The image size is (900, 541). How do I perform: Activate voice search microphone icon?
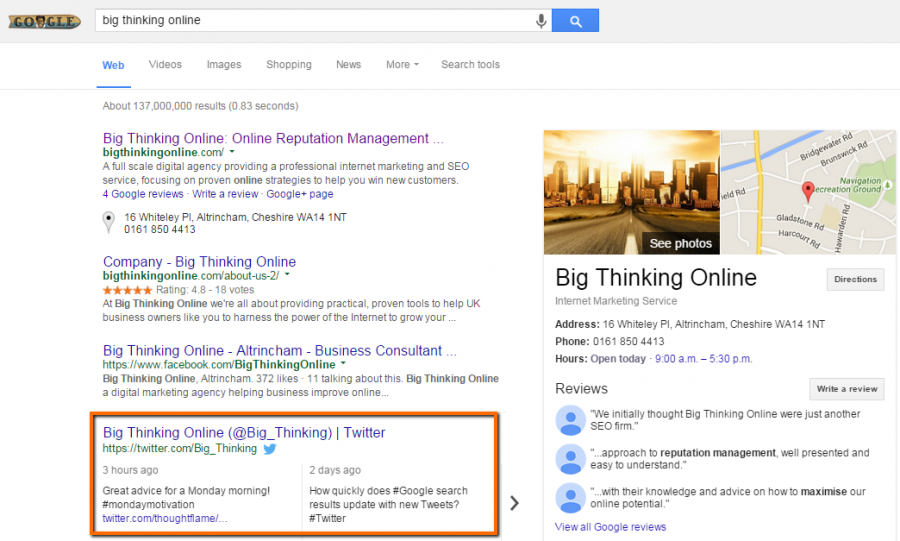tap(541, 21)
